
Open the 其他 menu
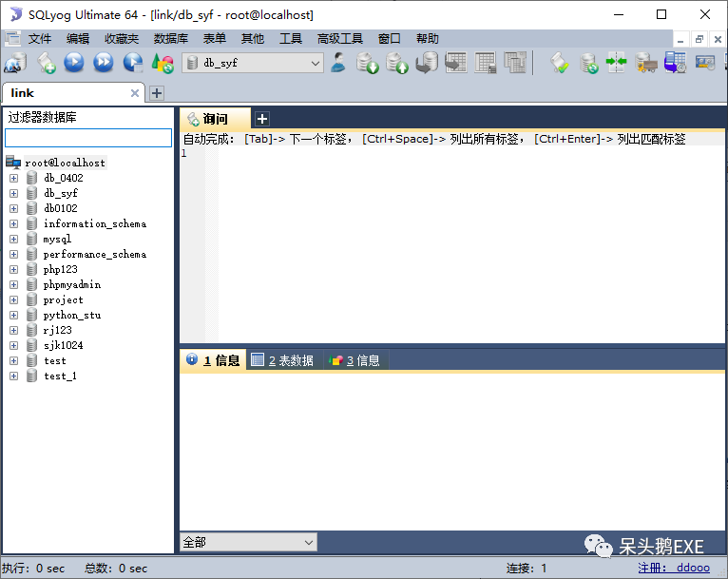pyautogui.click(x=253, y=39)
